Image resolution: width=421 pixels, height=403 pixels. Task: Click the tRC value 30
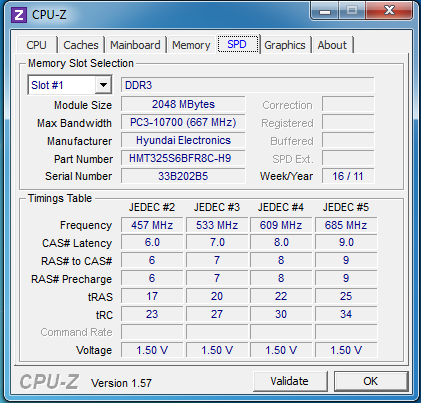pos(281,314)
